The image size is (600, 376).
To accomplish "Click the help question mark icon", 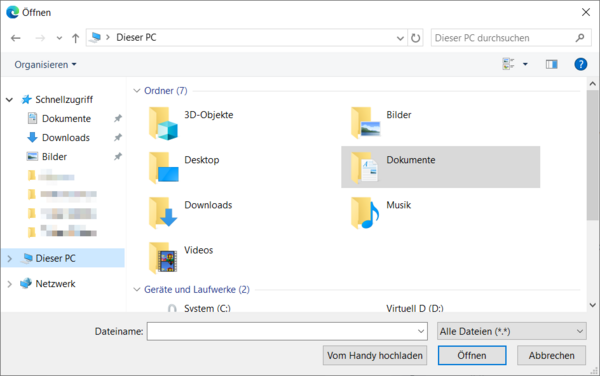I will tap(580, 64).
